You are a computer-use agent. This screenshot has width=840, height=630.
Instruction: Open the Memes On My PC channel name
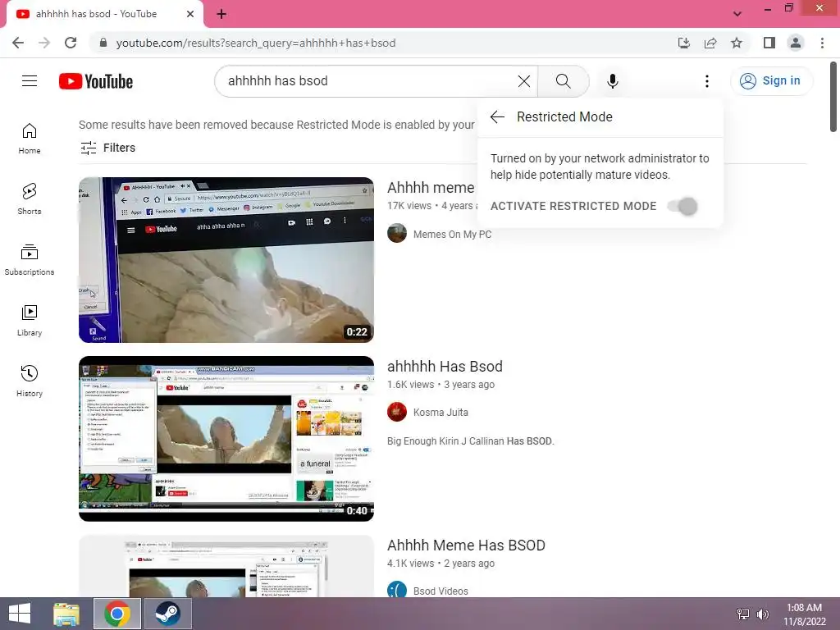(452, 234)
